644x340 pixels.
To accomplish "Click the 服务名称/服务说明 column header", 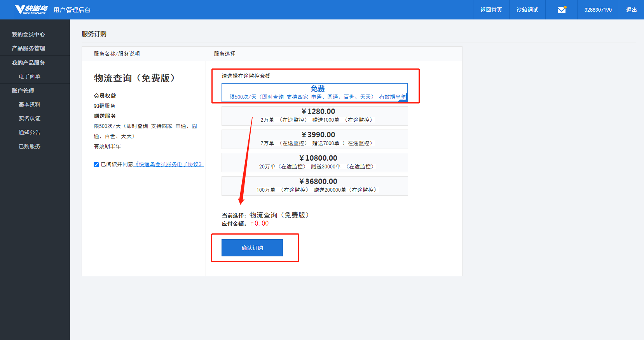I will tap(117, 54).
